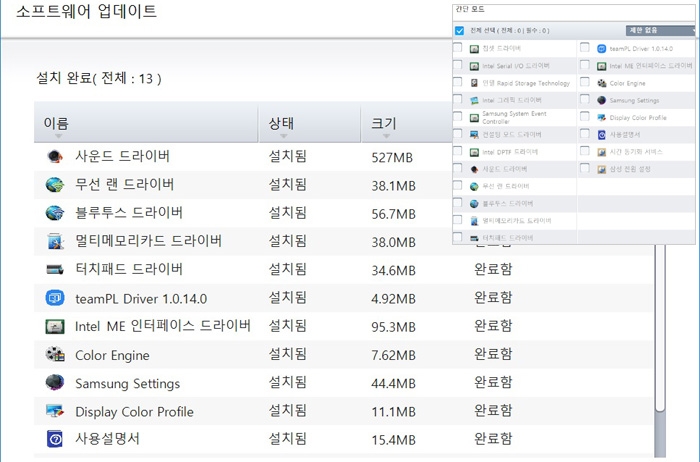Click the Intel Serial I/O driver icon in the panel
The height and width of the screenshot is (462, 700).
tap(474, 66)
